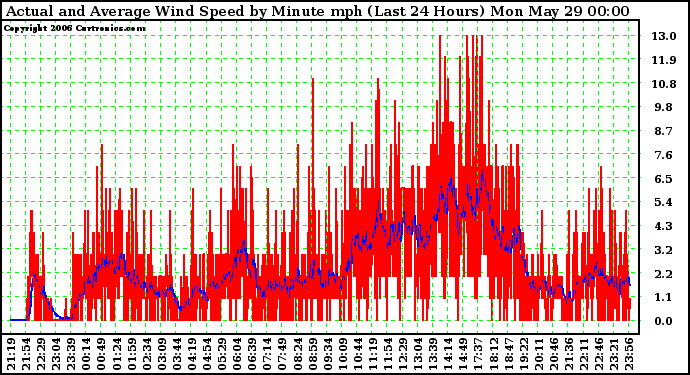The height and width of the screenshot is (375, 690).
Task: Click the 10:09 time label
Action: tap(342, 354)
